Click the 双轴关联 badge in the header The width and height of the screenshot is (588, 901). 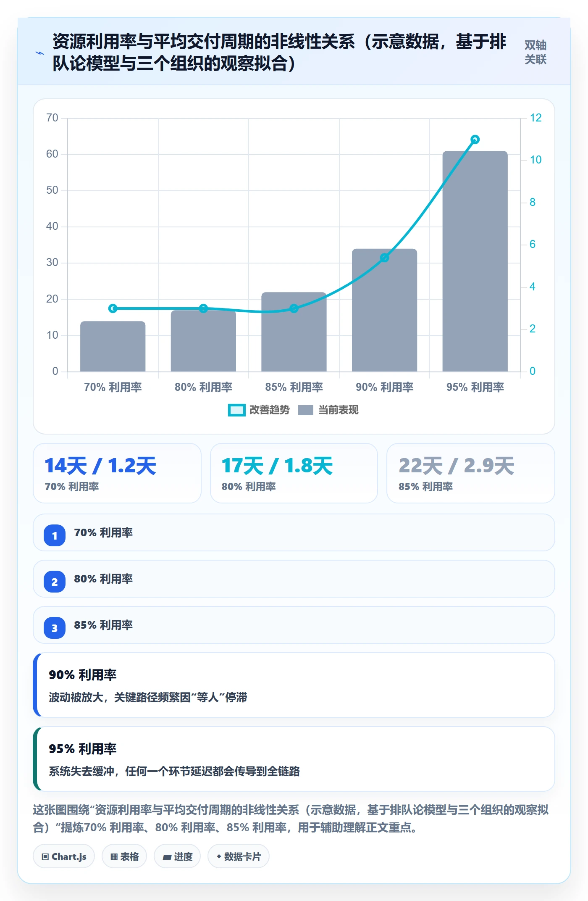[535, 53]
